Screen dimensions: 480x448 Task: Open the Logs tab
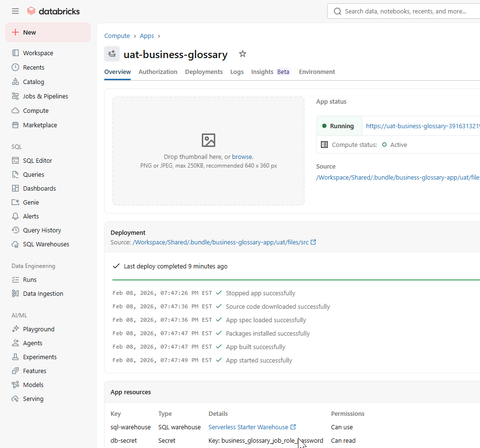coord(236,72)
